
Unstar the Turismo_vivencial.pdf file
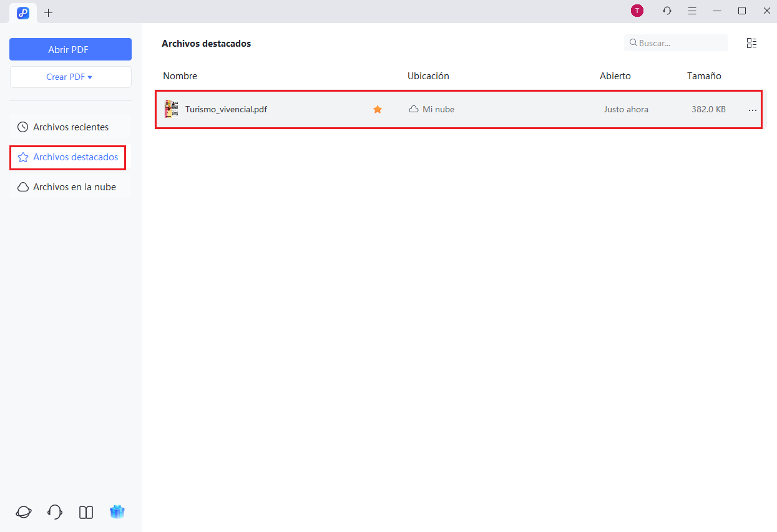(x=378, y=109)
